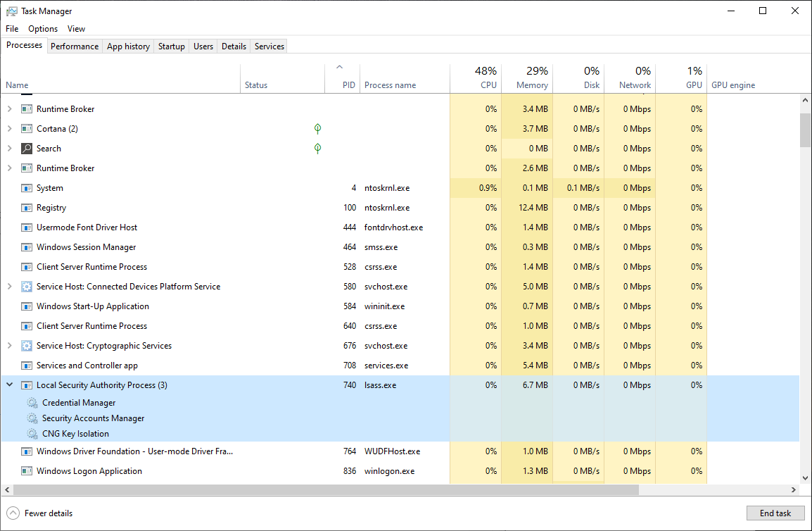The height and width of the screenshot is (531, 812).
Task: Expand the Runtime Broker row below Search
Action: pyautogui.click(x=9, y=168)
